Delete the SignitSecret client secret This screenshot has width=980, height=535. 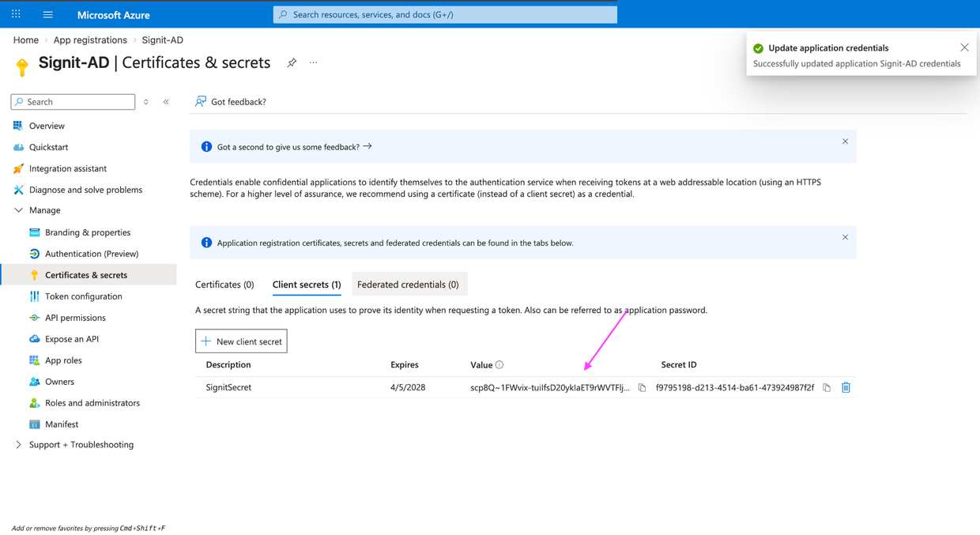pyautogui.click(x=846, y=387)
